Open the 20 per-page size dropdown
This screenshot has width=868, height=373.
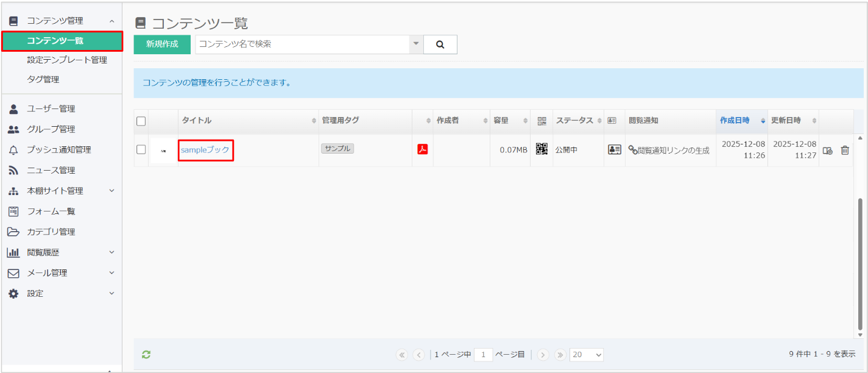point(587,355)
